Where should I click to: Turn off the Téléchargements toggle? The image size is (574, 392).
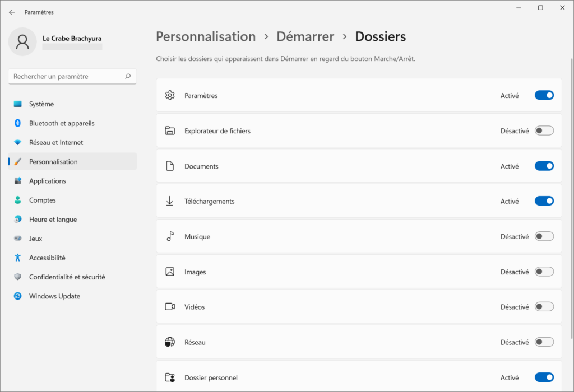(x=544, y=201)
